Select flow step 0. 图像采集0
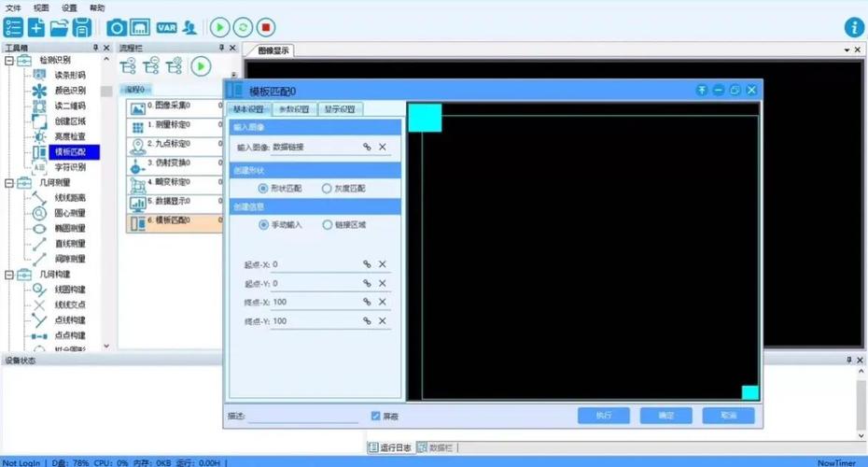The image size is (868, 467). [x=175, y=108]
